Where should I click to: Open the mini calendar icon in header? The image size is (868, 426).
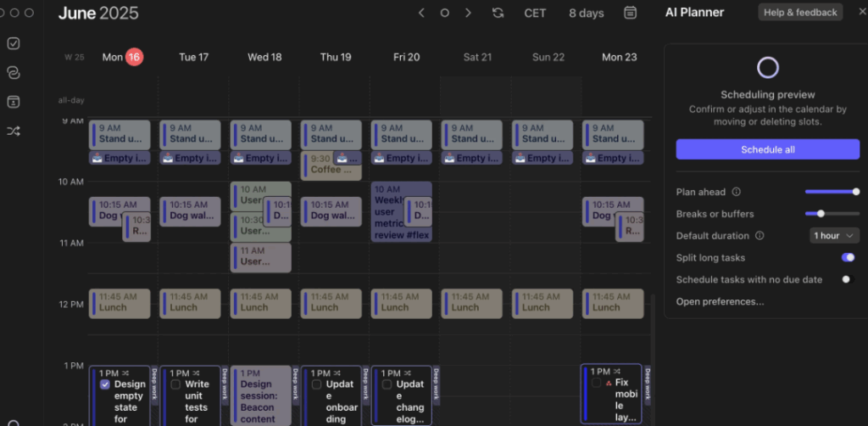pos(630,13)
